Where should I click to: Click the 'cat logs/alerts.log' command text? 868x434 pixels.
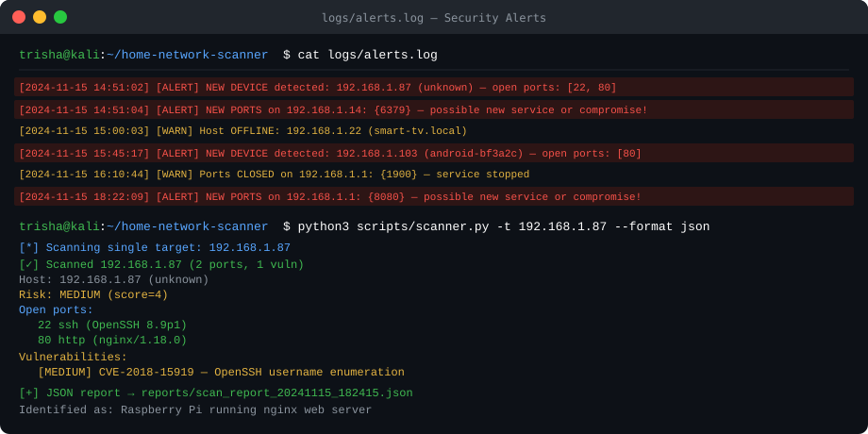click(x=368, y=55)
